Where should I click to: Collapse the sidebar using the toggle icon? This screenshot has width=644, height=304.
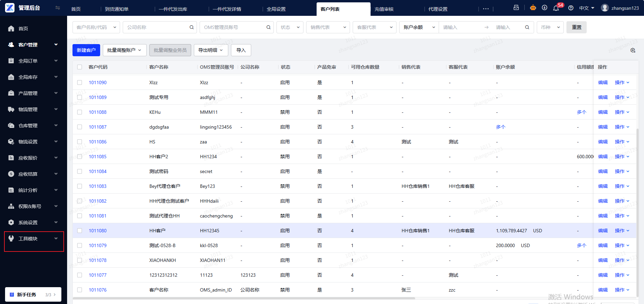[x=58, y=8]
